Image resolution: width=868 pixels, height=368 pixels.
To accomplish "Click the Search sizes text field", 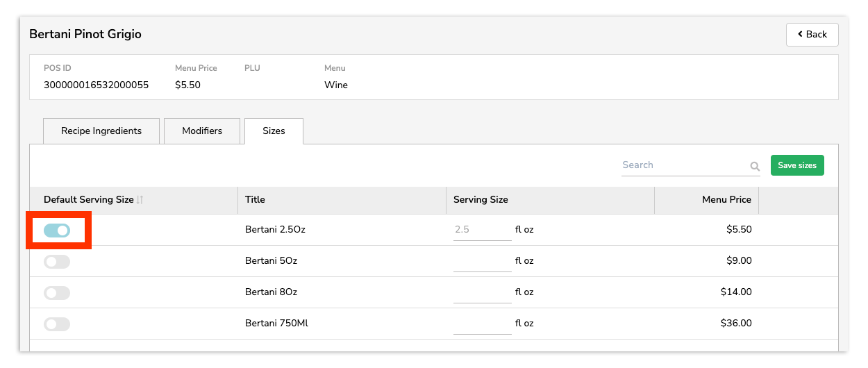I will (x=684, y=165).
